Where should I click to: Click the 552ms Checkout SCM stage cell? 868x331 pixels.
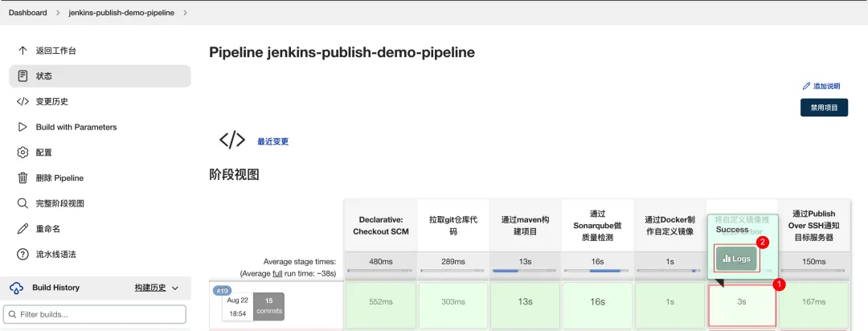[x=381, y=305]
